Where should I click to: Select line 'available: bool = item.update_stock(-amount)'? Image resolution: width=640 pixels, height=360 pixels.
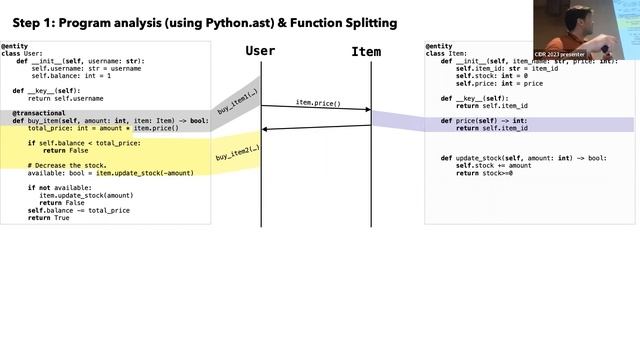pyautogui.click(x=111, y=173)
